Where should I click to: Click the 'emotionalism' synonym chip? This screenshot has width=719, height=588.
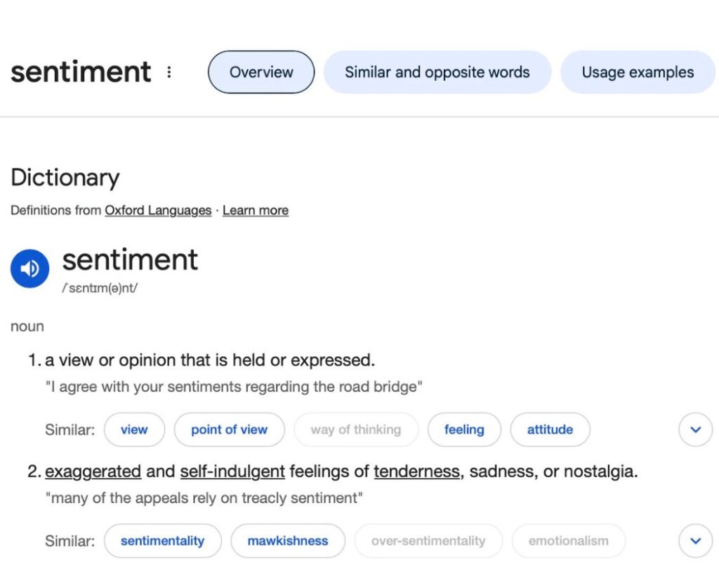click(568, 541)
